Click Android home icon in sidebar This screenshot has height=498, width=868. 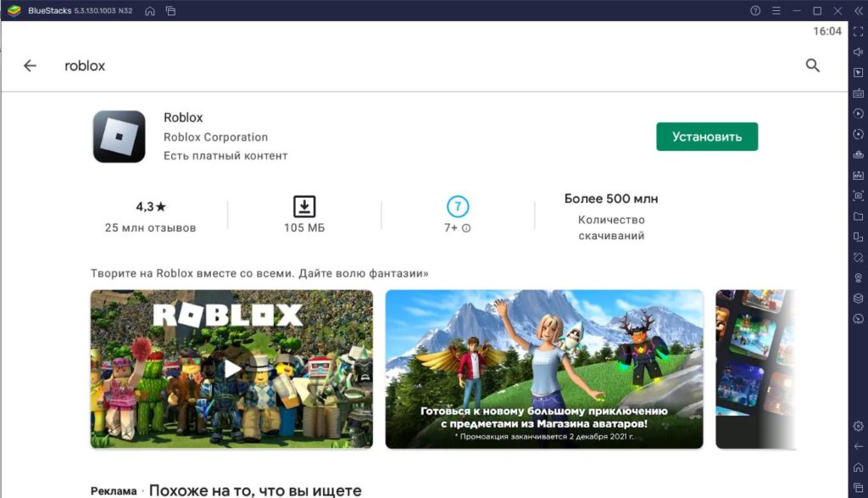click(x=858, y=467)
